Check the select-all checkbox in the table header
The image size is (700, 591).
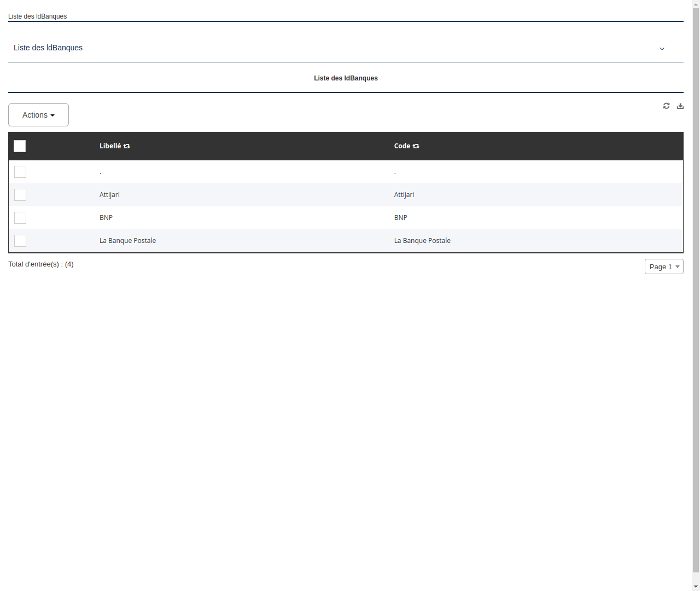(20, 146)
